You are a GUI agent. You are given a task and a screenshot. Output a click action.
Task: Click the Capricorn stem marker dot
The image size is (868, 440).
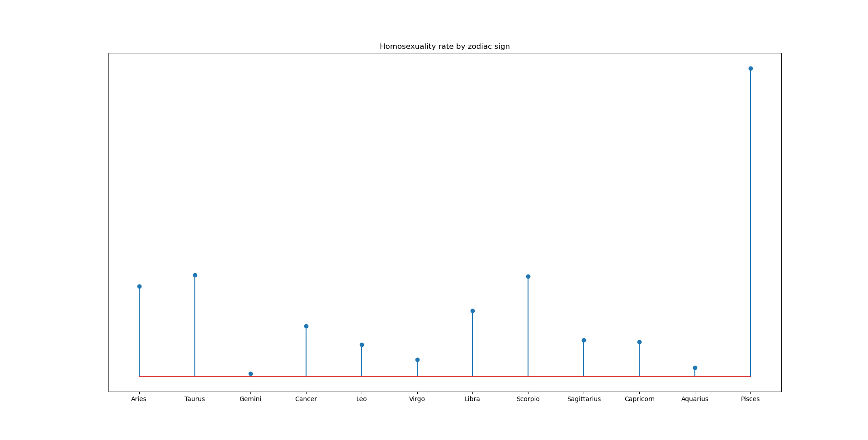pyautogui.click(x=639, y=342)
